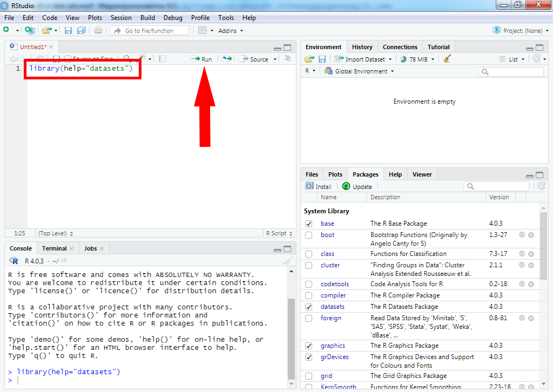
Task: Click the re-run previous code icon
Action: click(227, 59)
